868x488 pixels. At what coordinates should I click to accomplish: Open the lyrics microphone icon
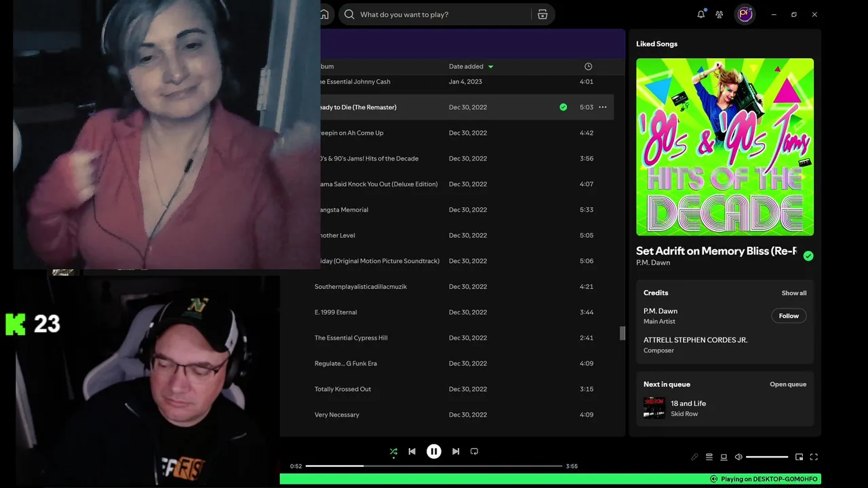coord(694,457)
